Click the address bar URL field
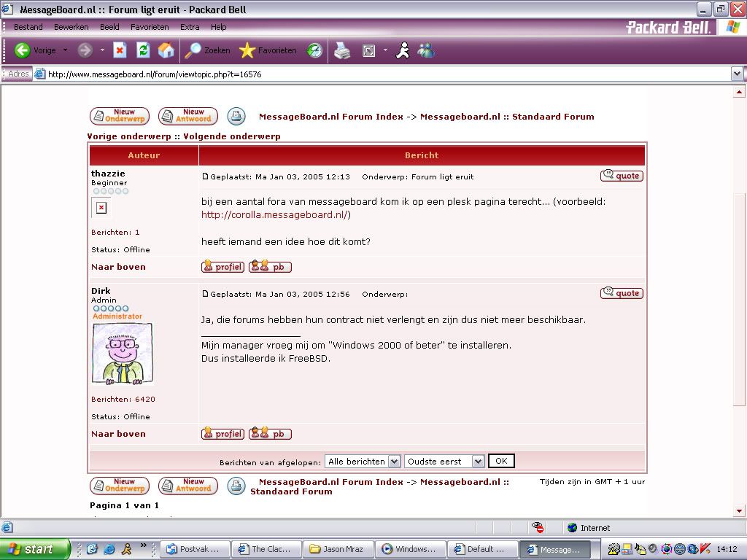 [x=388, y=74]
